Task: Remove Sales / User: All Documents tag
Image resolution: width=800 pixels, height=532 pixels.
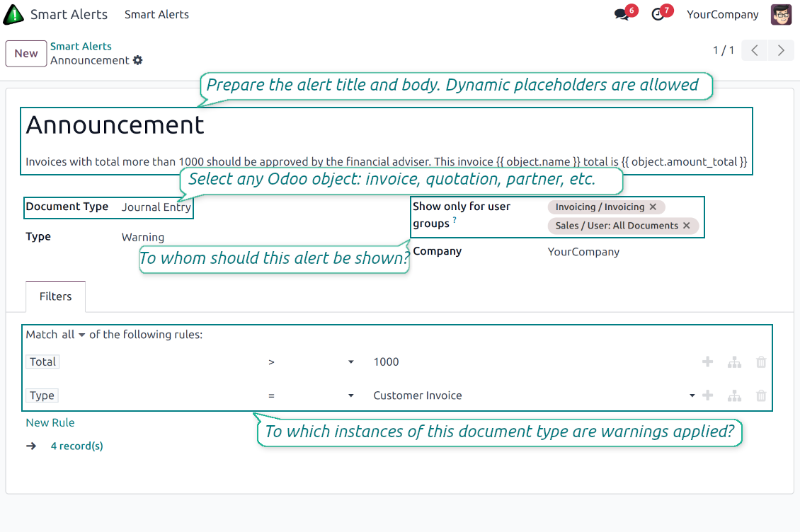Action: pos(686,226)
